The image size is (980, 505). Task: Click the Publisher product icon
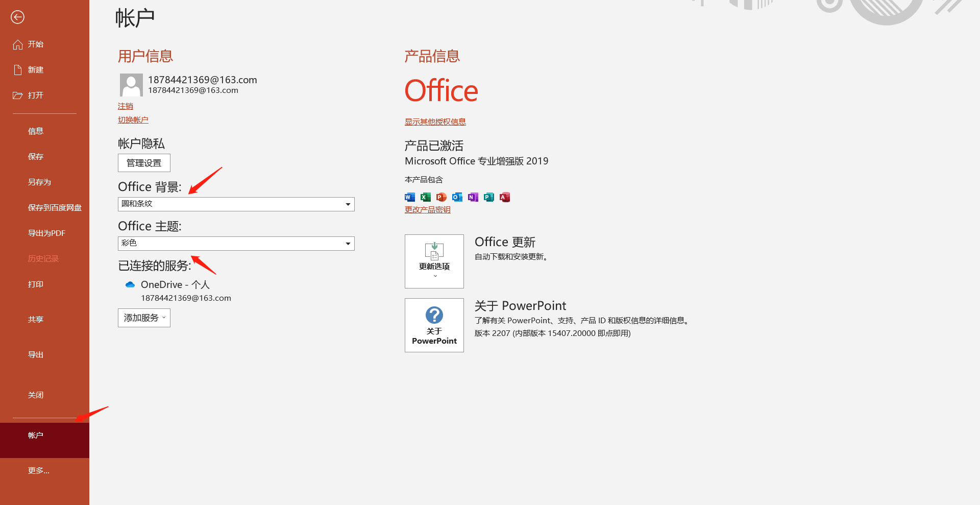(x=489, y=198)
